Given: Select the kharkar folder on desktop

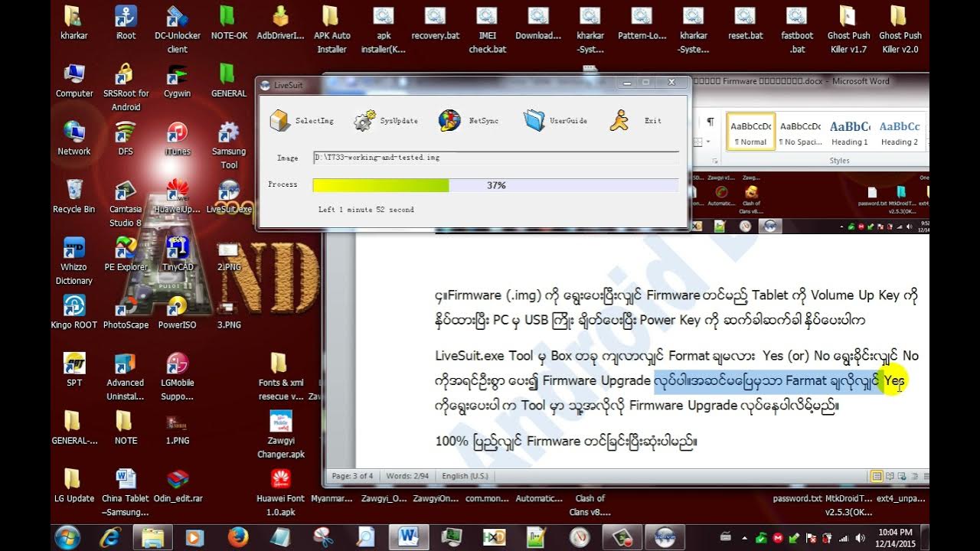Looking at the screenshot, I should pyautogui.click(x=74, y=22).
